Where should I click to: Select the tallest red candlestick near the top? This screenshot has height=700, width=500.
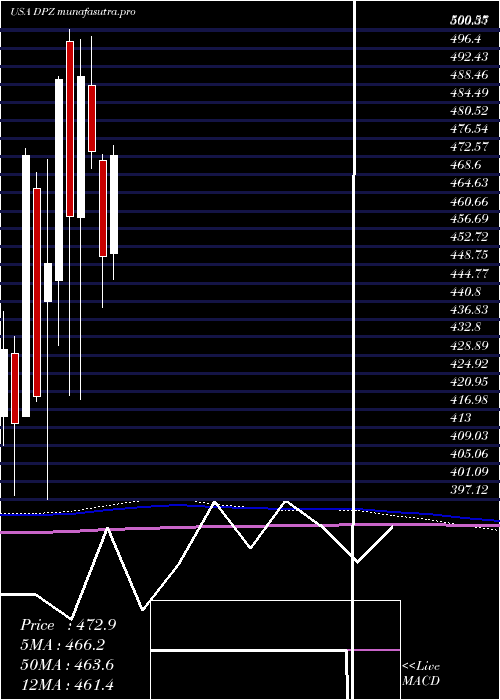pyautogui.click(x=70, y=129)
